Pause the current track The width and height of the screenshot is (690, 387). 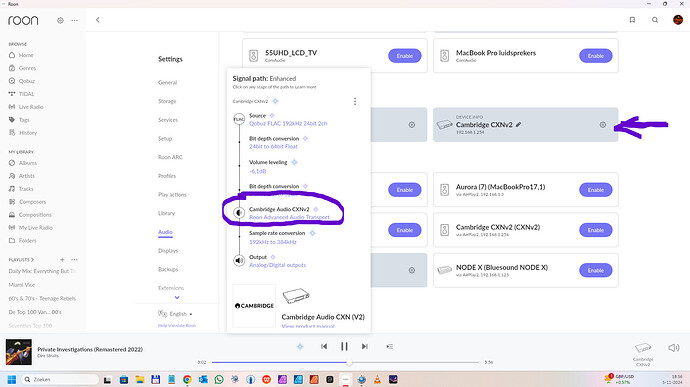344,346
